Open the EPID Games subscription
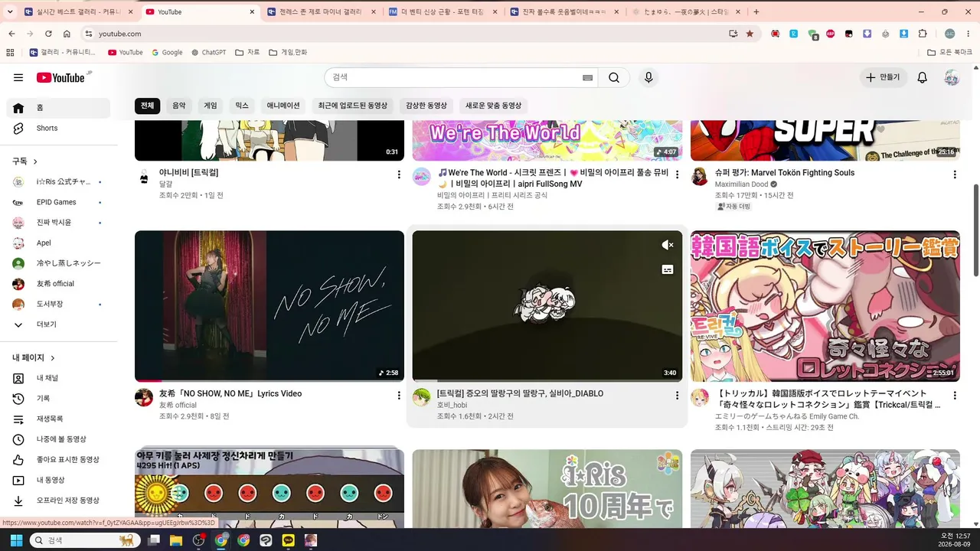 point(58,202)
